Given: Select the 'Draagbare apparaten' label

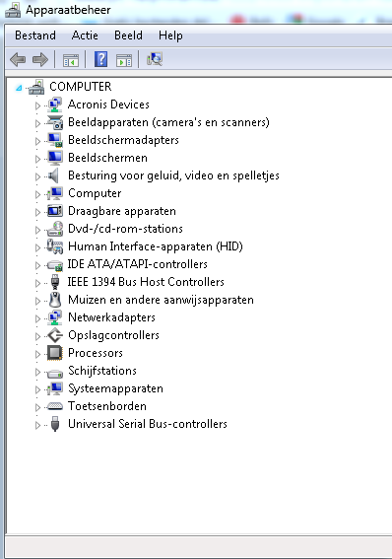Looking at the screenshot, I should tap(122, 211).
